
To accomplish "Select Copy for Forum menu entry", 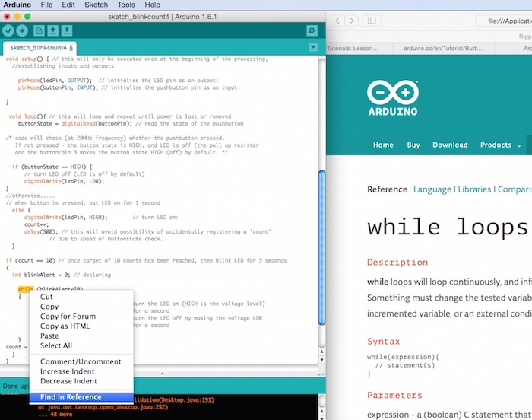I will (81, 317).
